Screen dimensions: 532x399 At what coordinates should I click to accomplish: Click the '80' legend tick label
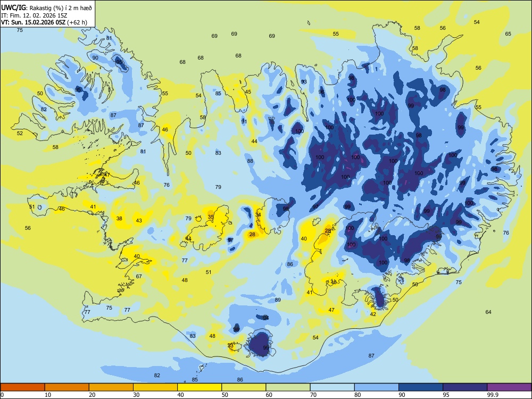pos(358,395)
